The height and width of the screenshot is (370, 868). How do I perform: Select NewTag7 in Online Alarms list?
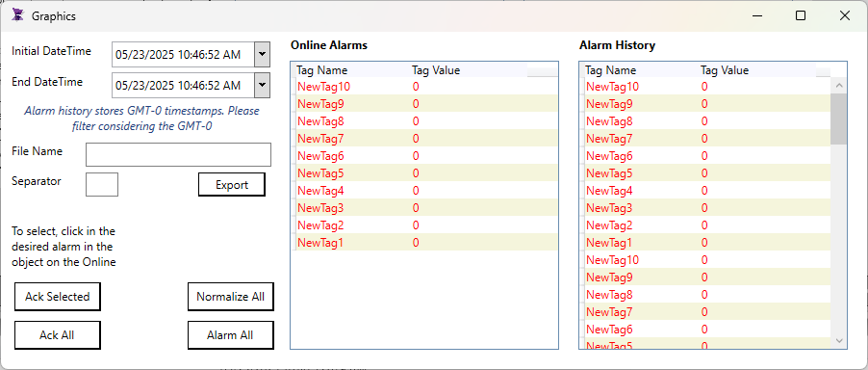(x=424, y=139)
